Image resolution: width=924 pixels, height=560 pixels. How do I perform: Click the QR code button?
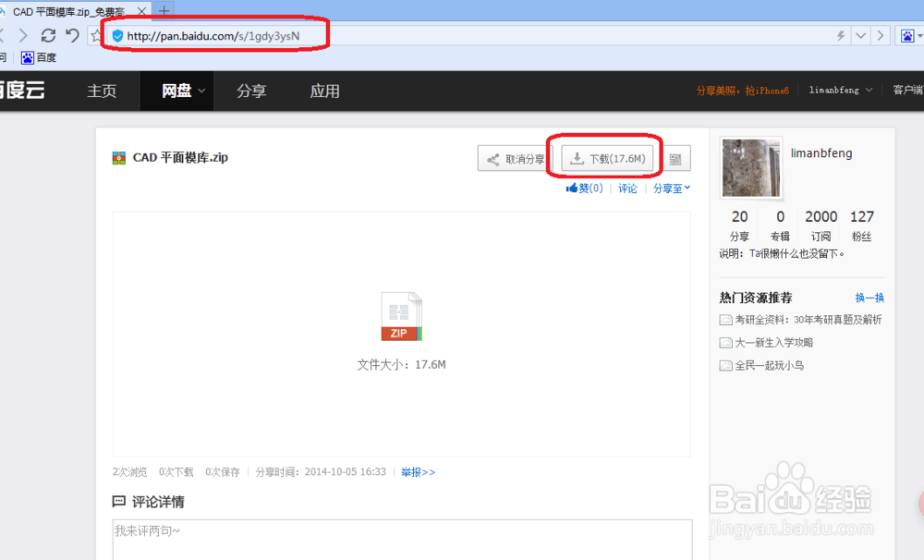tap(675, 159)
